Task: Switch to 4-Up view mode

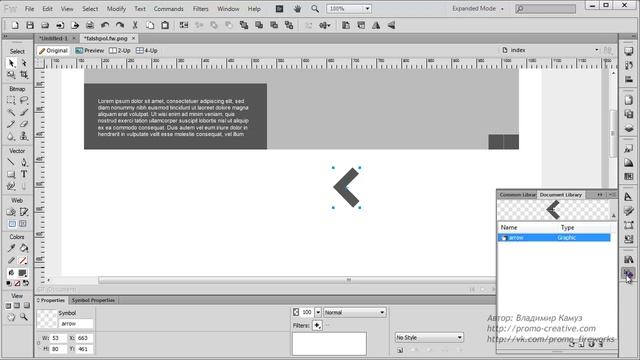Action: pyautogui.click(x=147, y=51)
